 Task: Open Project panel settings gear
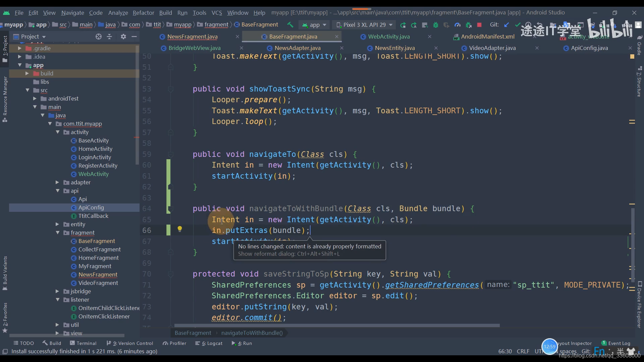pyautogui.click(x=123, y=37)
